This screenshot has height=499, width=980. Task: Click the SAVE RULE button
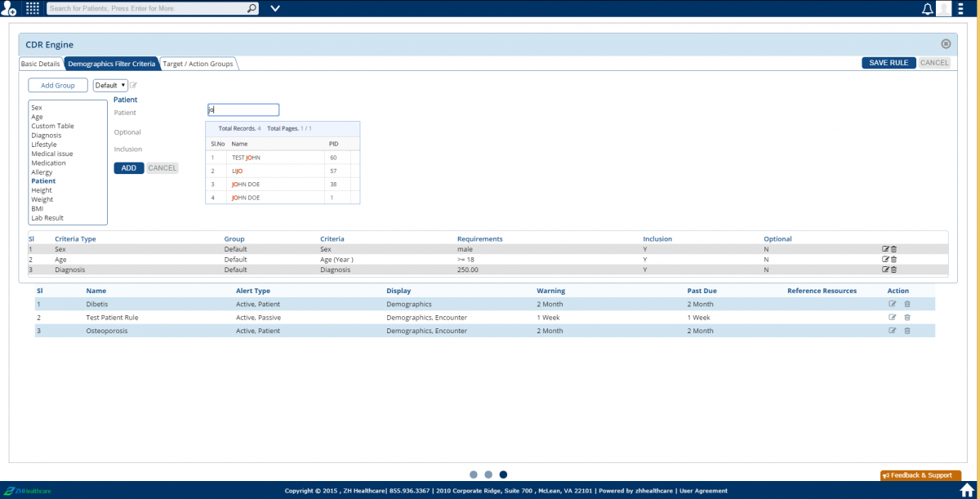point(889,63)
